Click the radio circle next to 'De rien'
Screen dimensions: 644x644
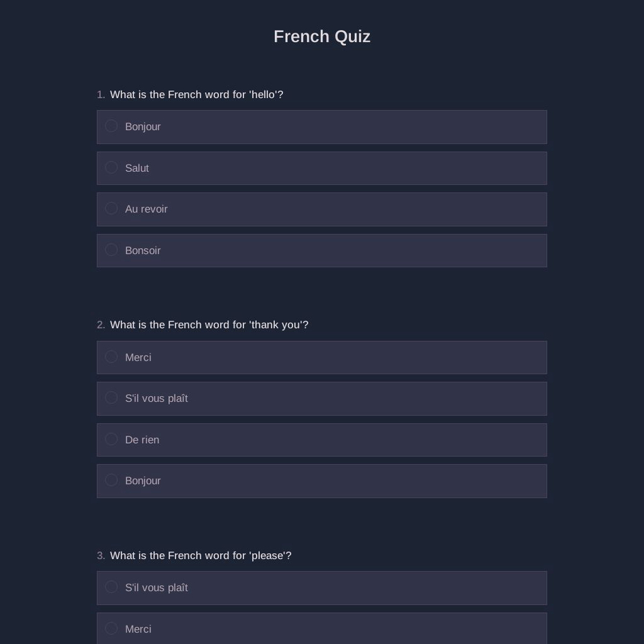coord(111,439)
